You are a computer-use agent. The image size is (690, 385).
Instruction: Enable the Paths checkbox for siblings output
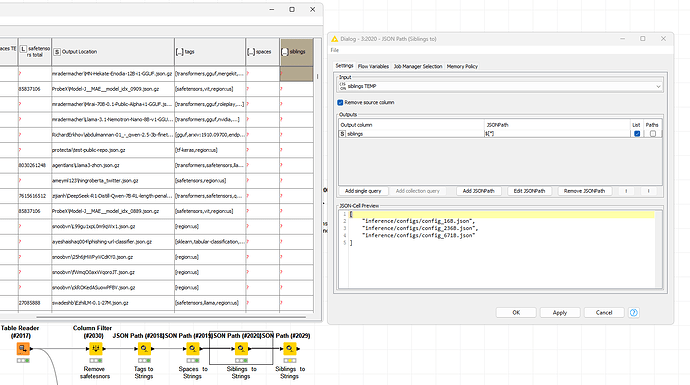[653, 134]
